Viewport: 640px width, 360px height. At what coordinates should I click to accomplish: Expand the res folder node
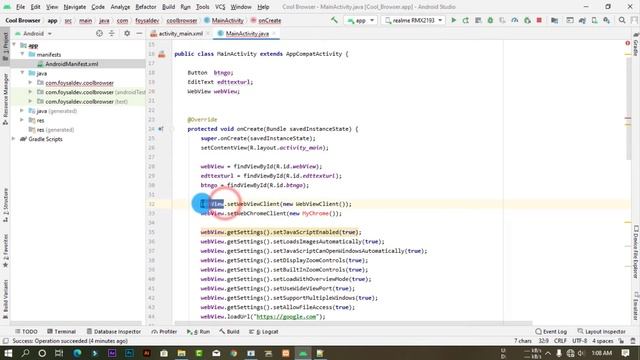[22, 120]
